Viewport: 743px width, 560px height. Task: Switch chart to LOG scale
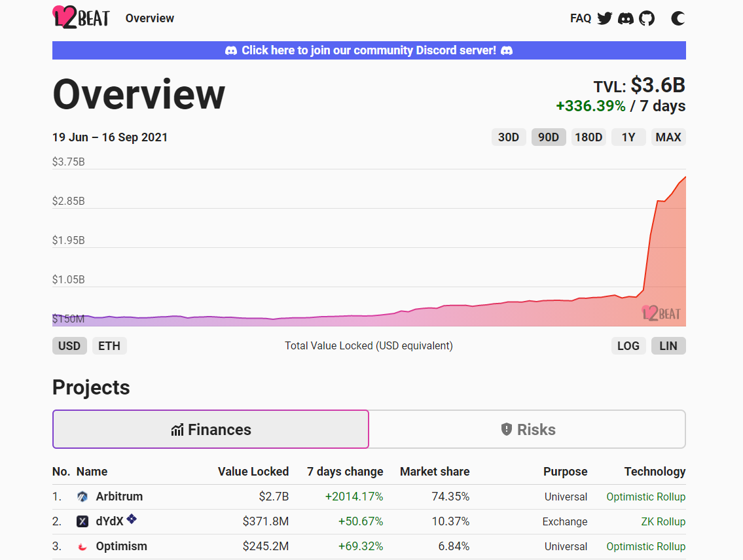pyautogui.click(x=628, y=346)
